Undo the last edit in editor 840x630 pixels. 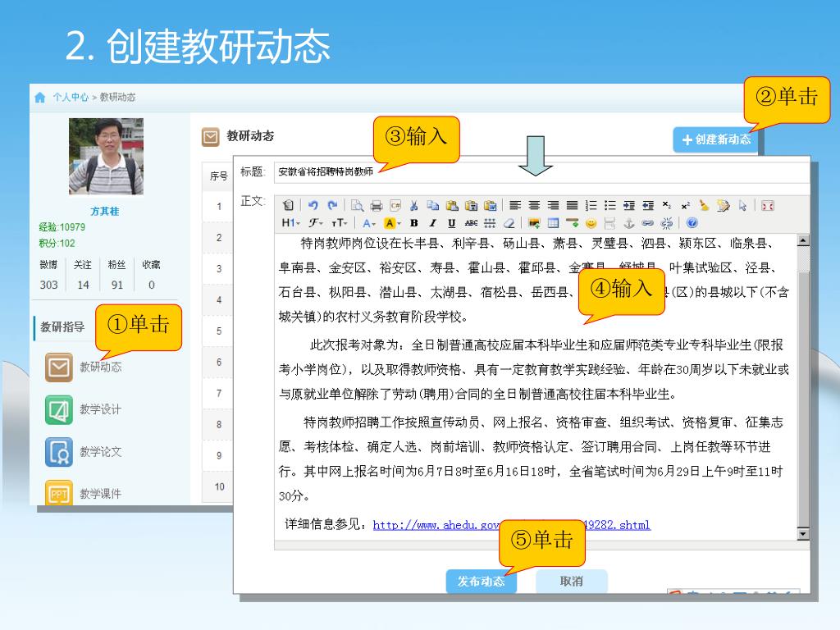pyautogui.click(x=313, y=205)
